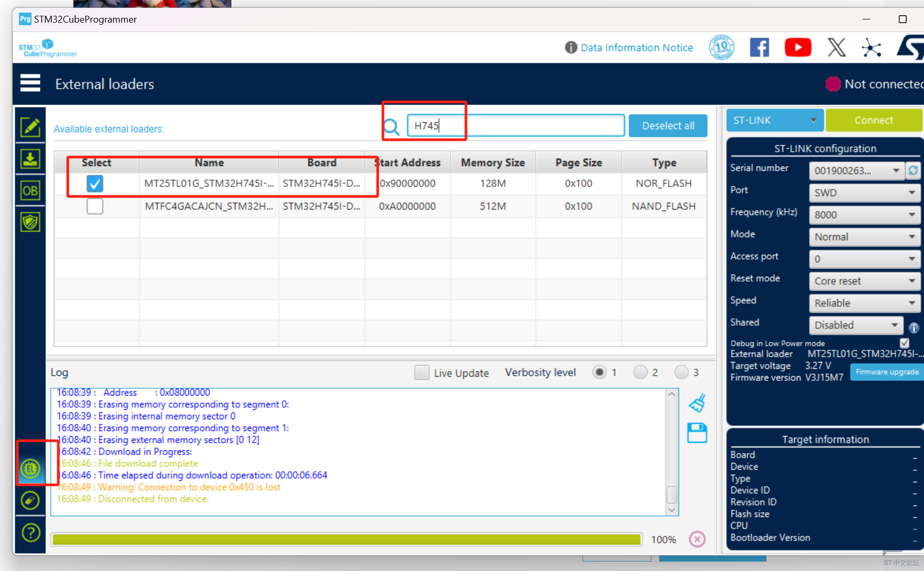Sort loaders by the Name column header
Viewport: 924px width, 571px height.
click(209, 163)
